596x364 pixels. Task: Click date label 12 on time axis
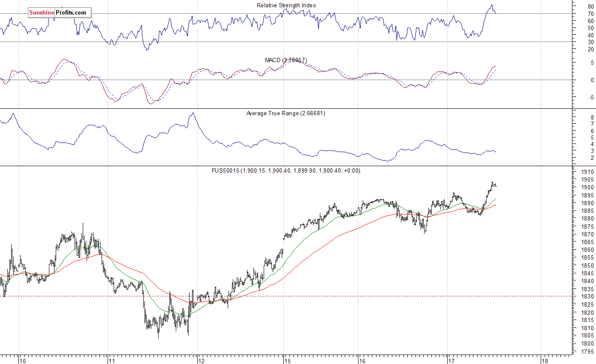tap(202, 361)
